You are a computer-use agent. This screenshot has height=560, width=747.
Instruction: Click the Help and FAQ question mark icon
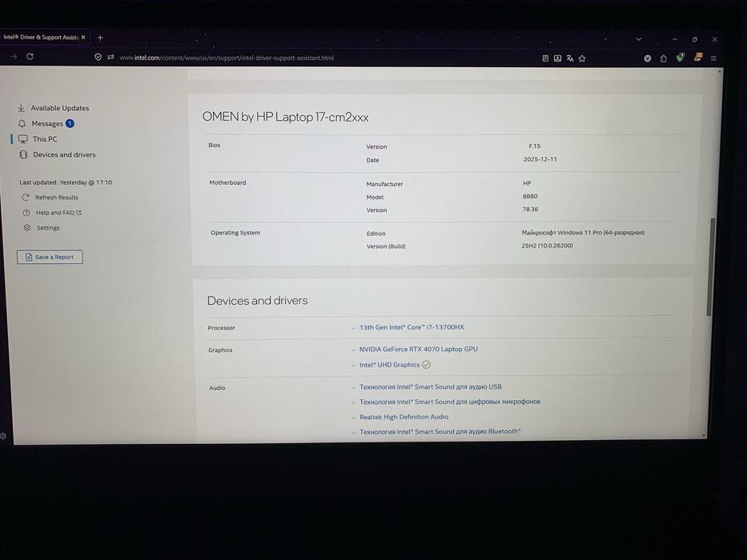coord(26,213)
